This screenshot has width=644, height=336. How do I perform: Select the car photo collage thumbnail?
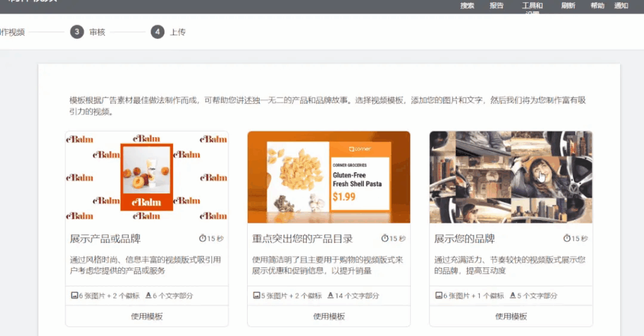point(511,177)
